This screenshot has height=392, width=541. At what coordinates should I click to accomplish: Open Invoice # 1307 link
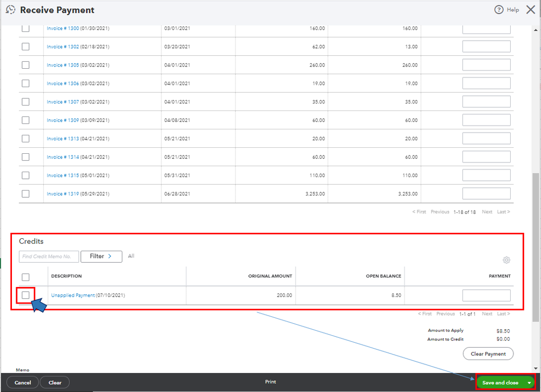pos(63,102)
